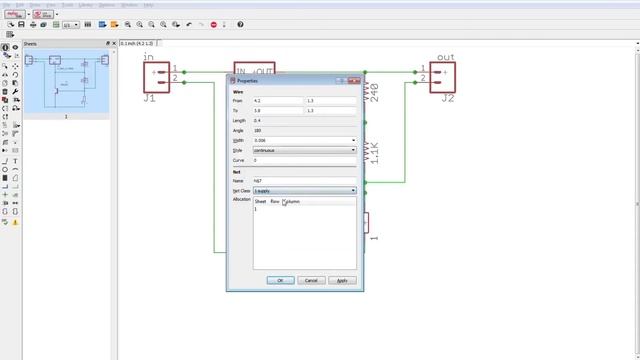Viewport: 640px width, 360px height.
Task: Select the Move tool with four arrows
Action: point(15,65)
